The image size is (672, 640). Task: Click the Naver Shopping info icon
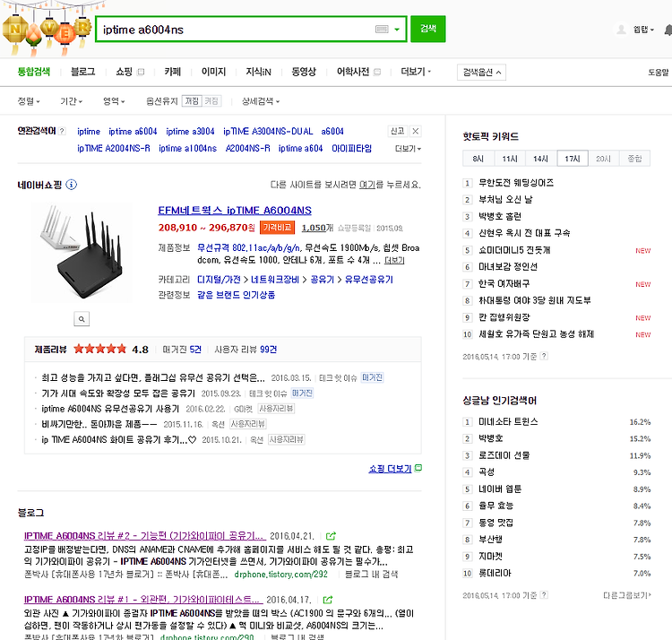71,185
